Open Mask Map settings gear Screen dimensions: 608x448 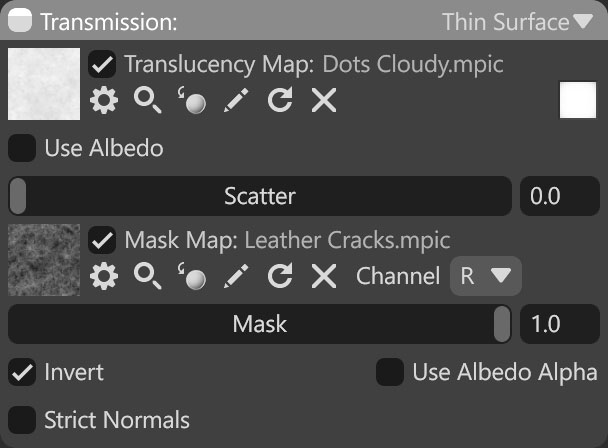point(104,276)
